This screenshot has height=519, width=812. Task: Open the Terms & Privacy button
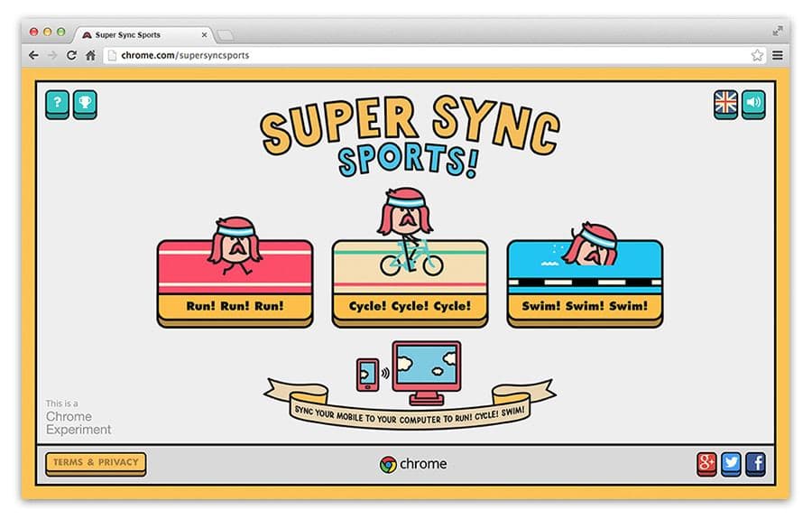coord(96,464)
